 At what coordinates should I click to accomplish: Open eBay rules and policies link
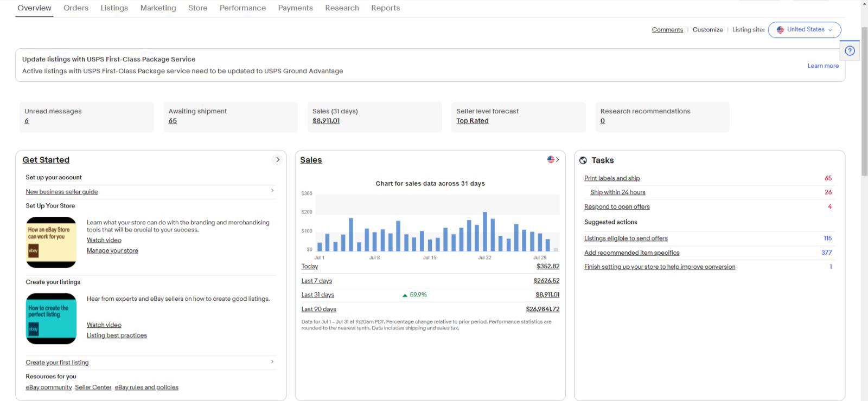(146, 387)
